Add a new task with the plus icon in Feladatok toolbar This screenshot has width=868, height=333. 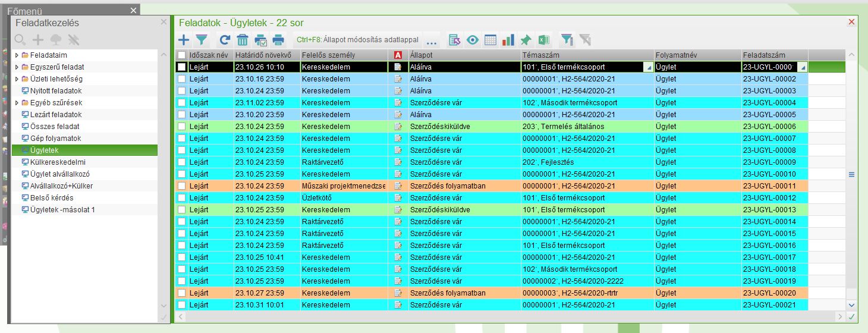pos(184,40)
